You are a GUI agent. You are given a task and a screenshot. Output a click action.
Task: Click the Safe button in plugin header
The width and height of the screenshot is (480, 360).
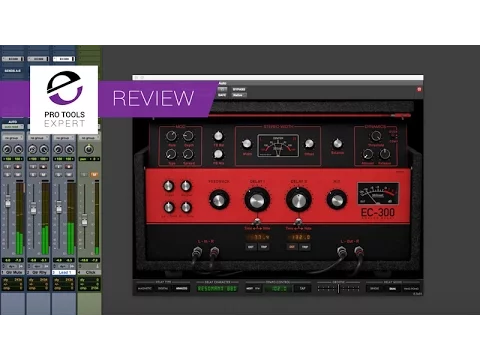click(222, 95)
